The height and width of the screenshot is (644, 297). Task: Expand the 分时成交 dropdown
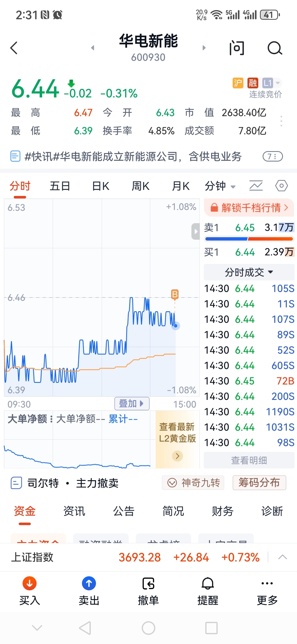click(249, 272)
